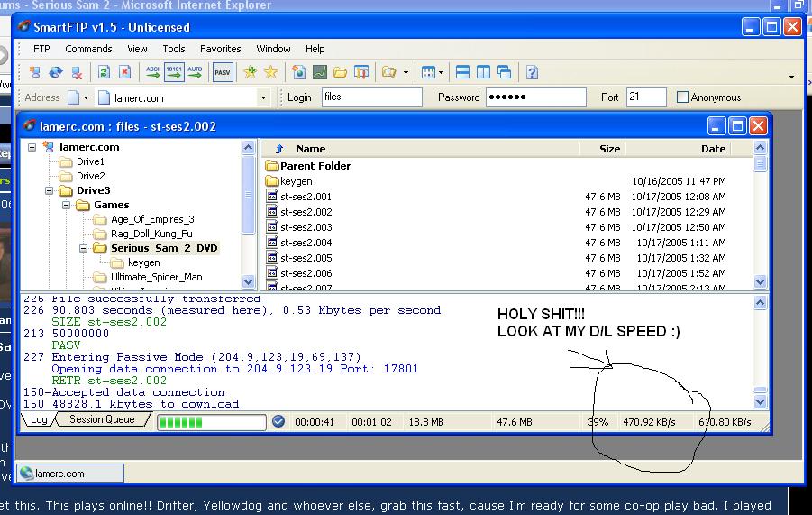The width and height of the screenshot is (812, 515).
Task: Click the blue checkmark status icon
Action: [x=278, y=422]
